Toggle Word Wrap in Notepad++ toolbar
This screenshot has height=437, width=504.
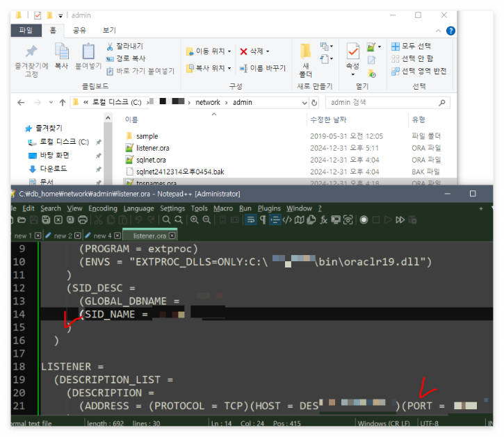pyautogui.click(x=251, y=220)
